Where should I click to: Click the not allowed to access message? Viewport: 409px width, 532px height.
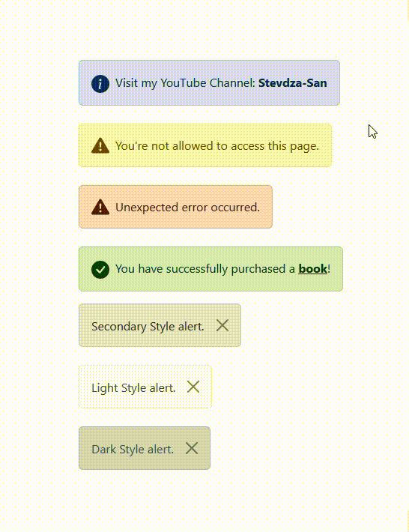click(217, 146)
